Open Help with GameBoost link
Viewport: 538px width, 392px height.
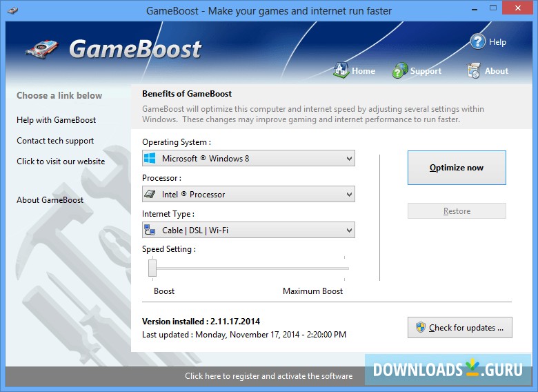pyautogui.click(x=57, y=120)
